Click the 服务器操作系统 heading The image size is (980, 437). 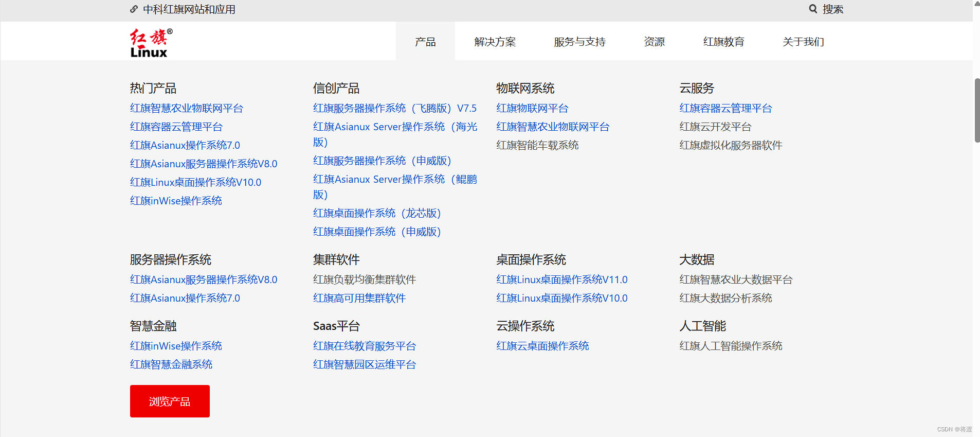tap(171, 259)
